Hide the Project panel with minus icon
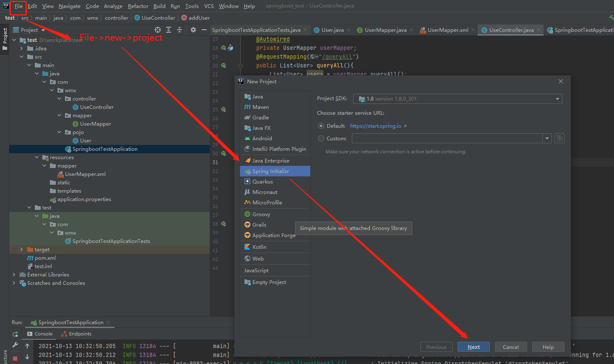 pyautogui.click(x=204, y=30)
